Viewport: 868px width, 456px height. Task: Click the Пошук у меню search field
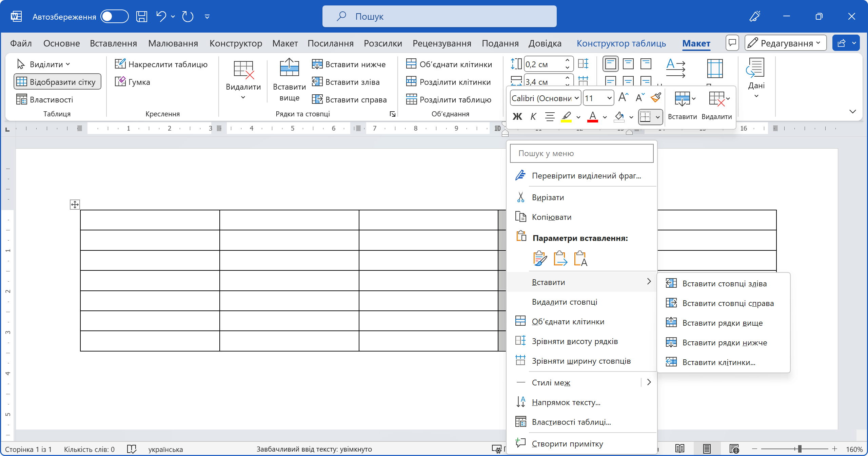(581, 153)
